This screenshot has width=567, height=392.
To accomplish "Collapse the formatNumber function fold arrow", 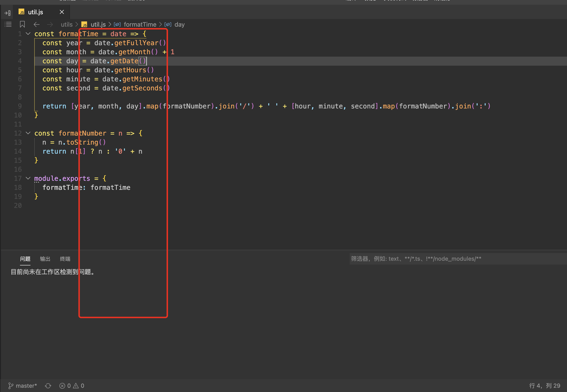I will point(28,133).
